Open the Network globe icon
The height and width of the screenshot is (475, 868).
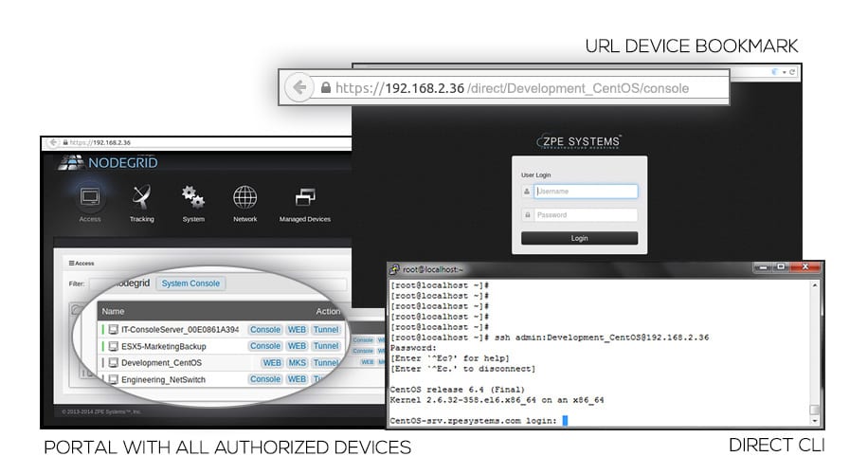click(x=244, y=197)
